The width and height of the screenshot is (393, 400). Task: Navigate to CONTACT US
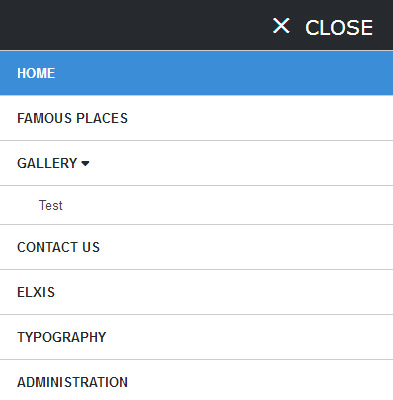[196, 247]
